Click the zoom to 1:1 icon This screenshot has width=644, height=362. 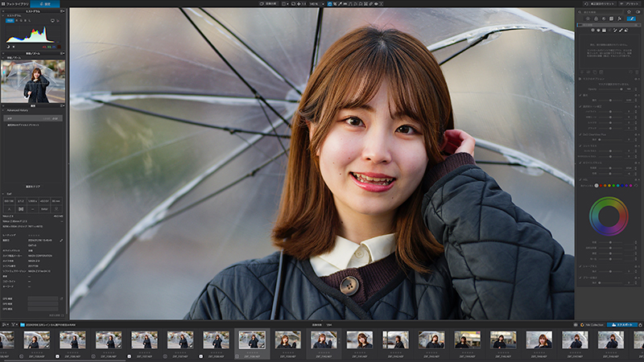[304, 4]
